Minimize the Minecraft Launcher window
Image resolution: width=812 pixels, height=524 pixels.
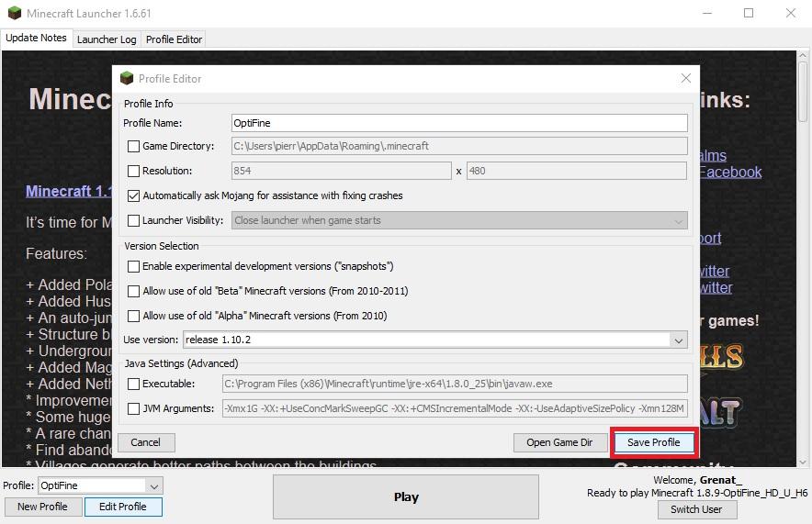point(707,13)
